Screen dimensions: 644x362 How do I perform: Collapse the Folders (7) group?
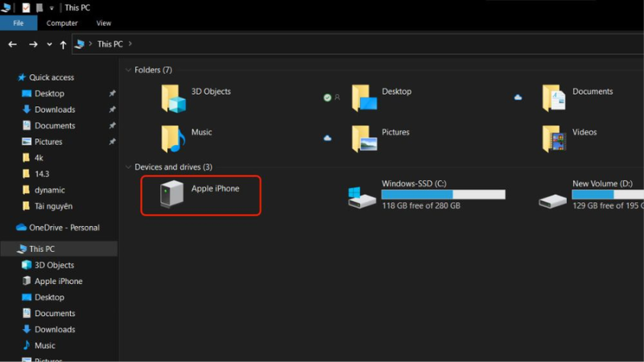pyautogui.click(x=128, y=70)
